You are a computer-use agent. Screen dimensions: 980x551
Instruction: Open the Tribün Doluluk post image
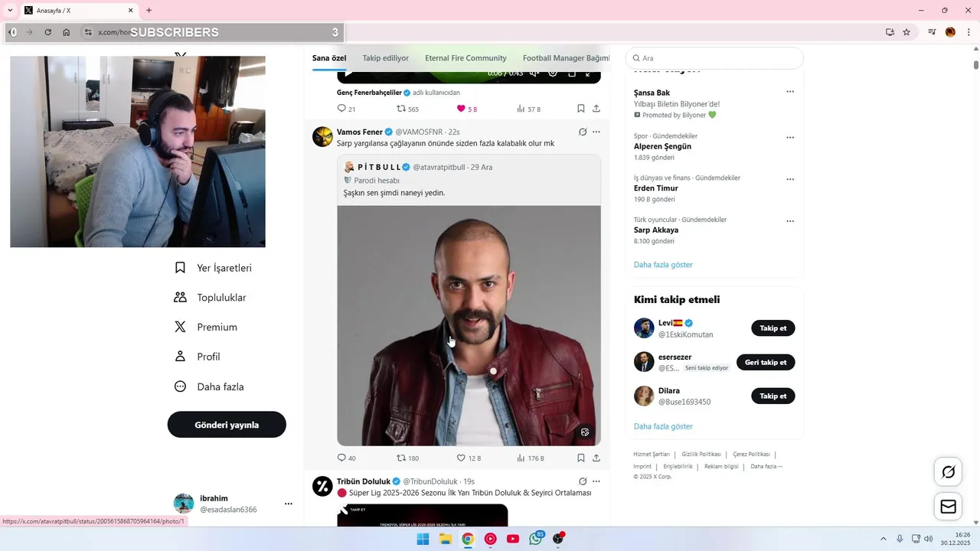422,515
